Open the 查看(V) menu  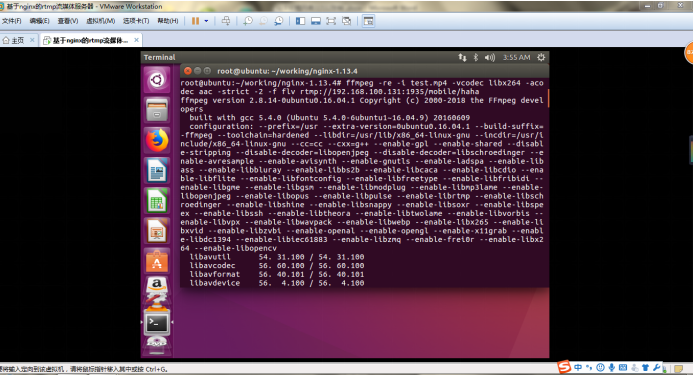click(x=68, y=21)
